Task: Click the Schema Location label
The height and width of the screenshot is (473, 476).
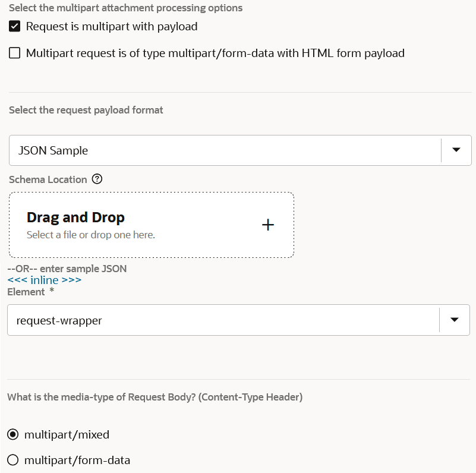Action: (x=48, y=179)
